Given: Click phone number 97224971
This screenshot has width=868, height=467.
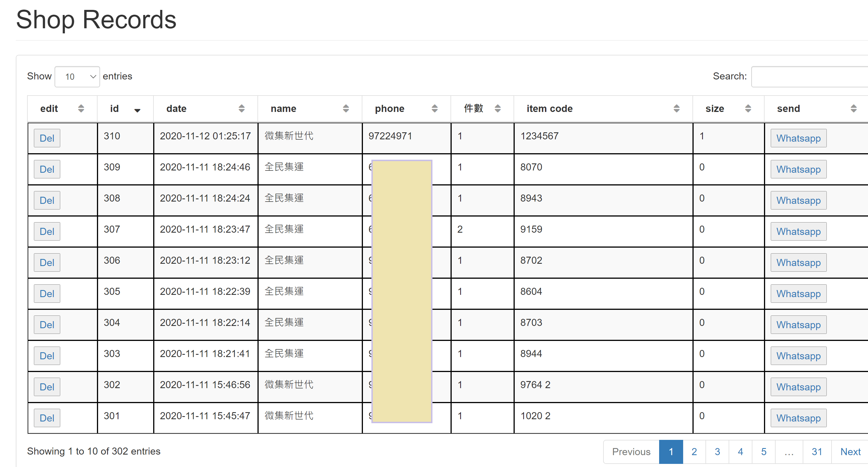Looking at the screenshot, I should point(390,136).
